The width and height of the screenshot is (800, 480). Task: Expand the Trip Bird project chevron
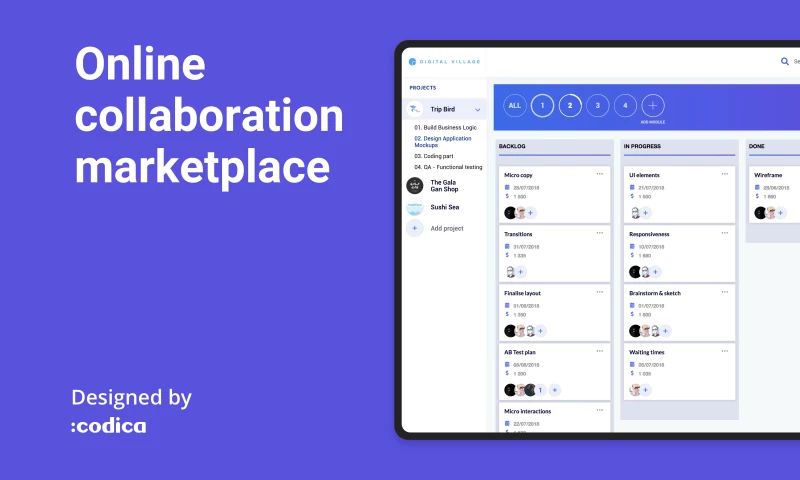pos(478,110)
